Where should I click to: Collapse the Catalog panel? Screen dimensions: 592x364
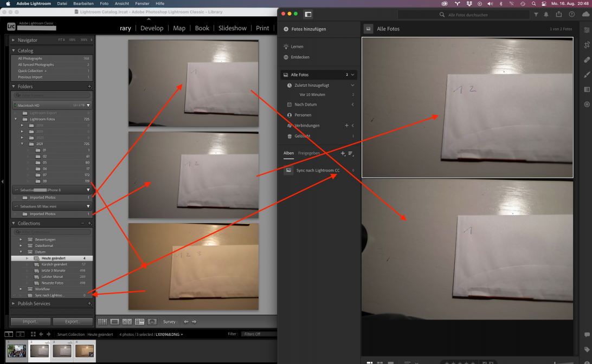[x=14, y=51]
